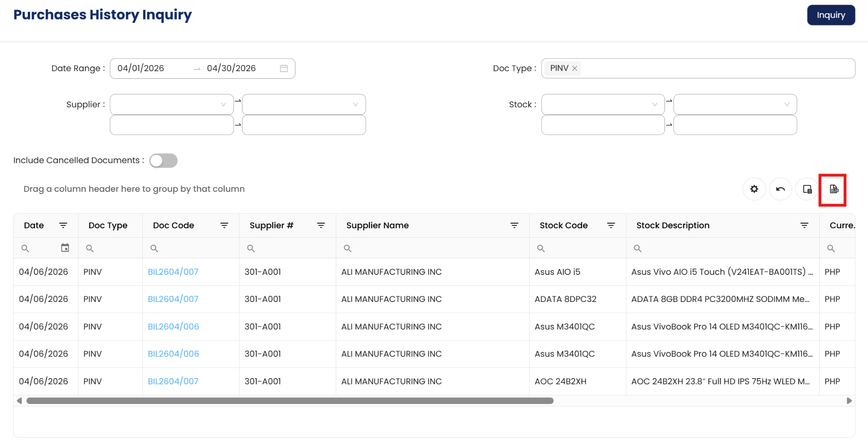Screen dimensions: 868x440
Task: Open BIL2604/007 link in AOC 24B2XH row
Action: click(173, 381)
